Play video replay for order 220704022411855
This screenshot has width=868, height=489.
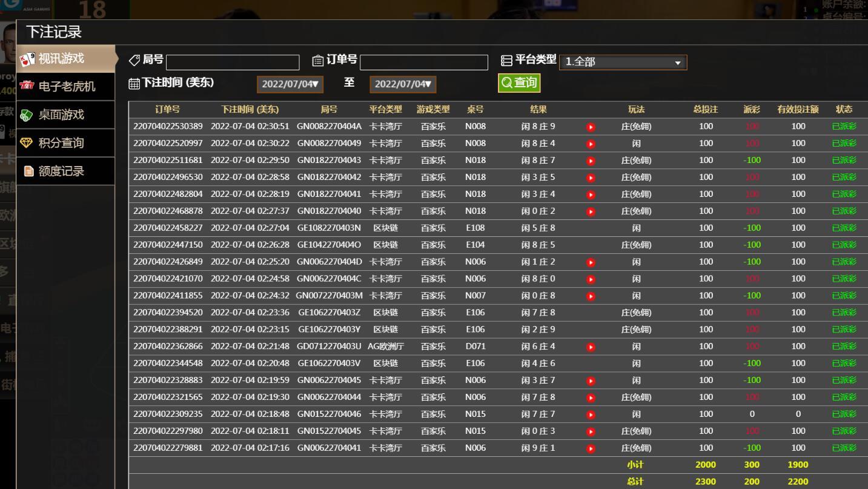point(591,297)
